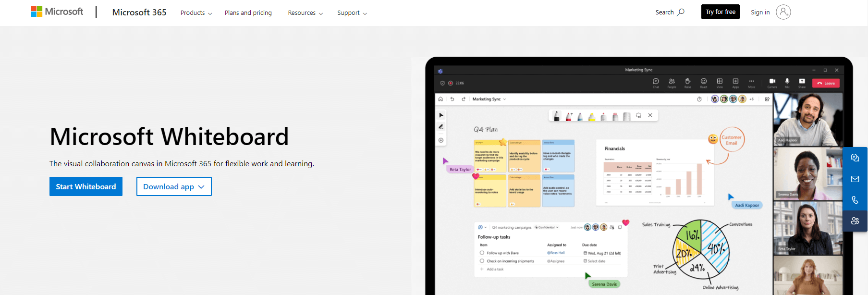Open the Confidential label dropdown
The width and height of the screenshot is (868, 295).
[547, 227]
